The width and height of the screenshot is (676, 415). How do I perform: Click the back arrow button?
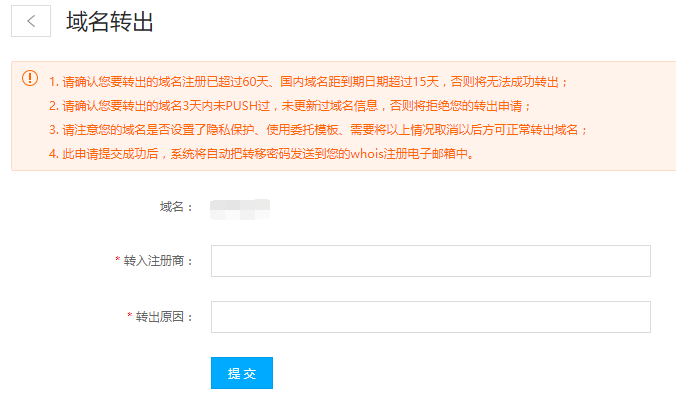(31, 22)
